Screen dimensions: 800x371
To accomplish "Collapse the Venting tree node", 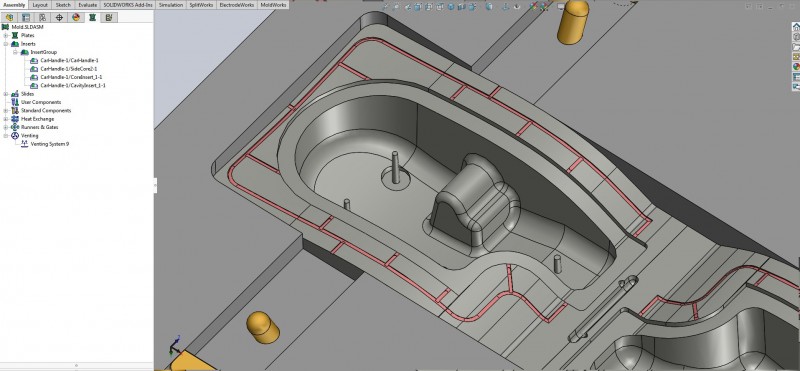I will click(x=6, y=136).
